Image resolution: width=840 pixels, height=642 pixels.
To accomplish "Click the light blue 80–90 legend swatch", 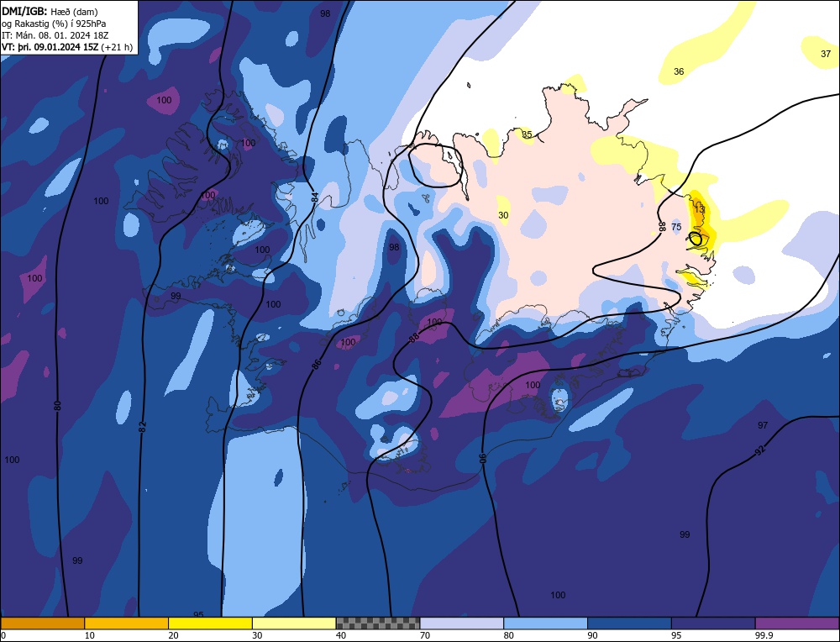I will 545,623.
